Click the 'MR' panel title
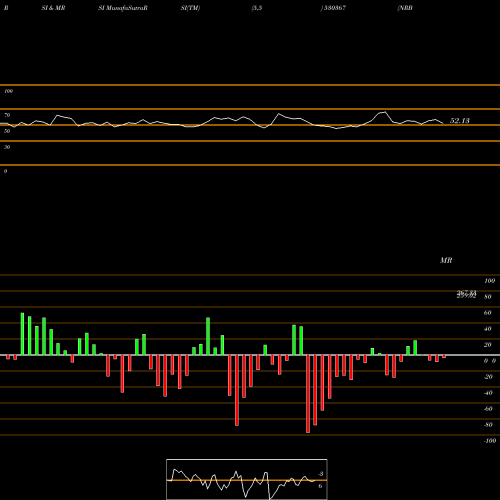The height and width of the screenshot is (500, 500). [446, 260]
